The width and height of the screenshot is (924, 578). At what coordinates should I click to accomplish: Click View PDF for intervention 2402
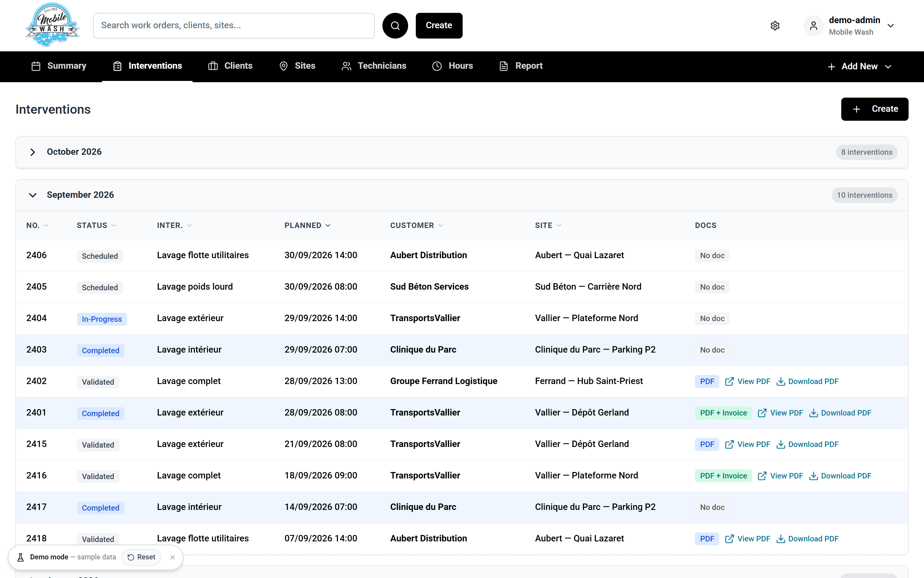[x=748, y=381]
